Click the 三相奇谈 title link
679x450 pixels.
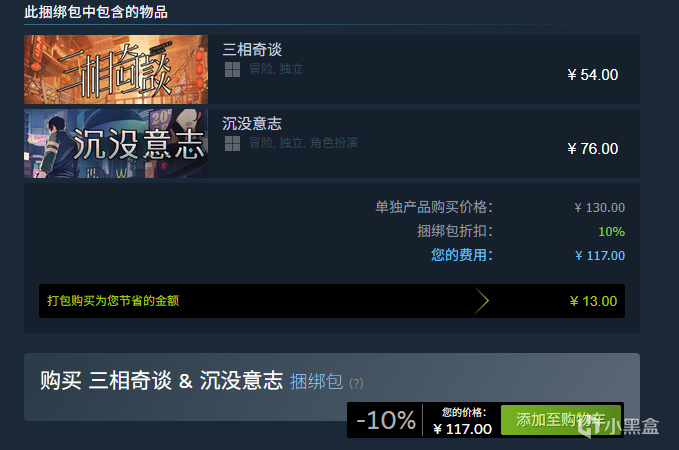pyautogui.click(x=252, y=49)
